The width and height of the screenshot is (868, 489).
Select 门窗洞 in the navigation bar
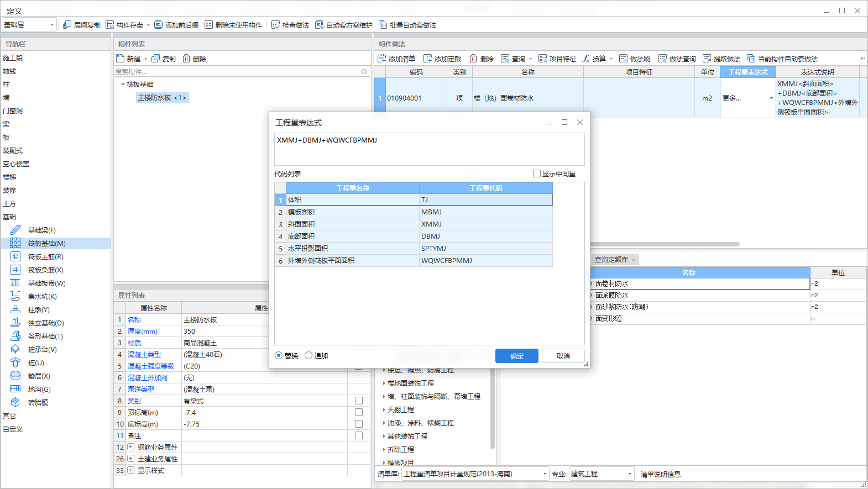pos(13,111)
